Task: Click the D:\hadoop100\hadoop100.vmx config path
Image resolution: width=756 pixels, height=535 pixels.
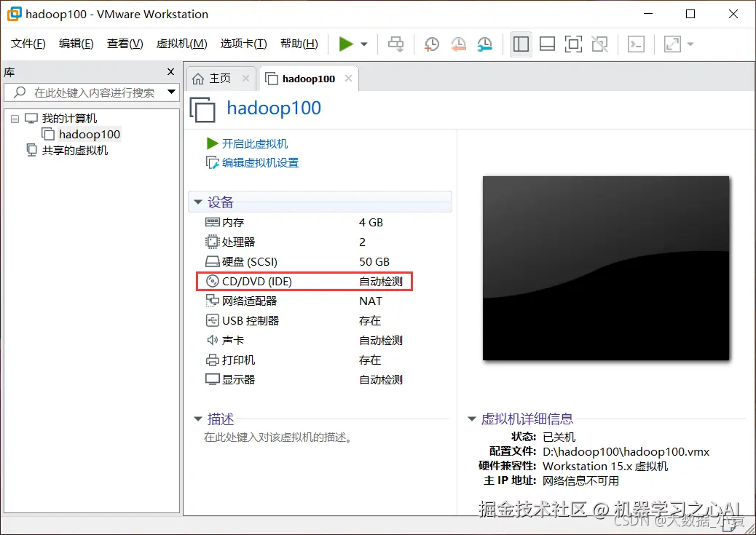Action: 626,451
